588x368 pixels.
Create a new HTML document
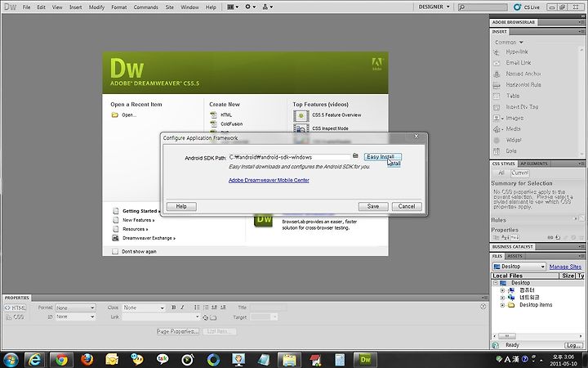click(226, 115)
